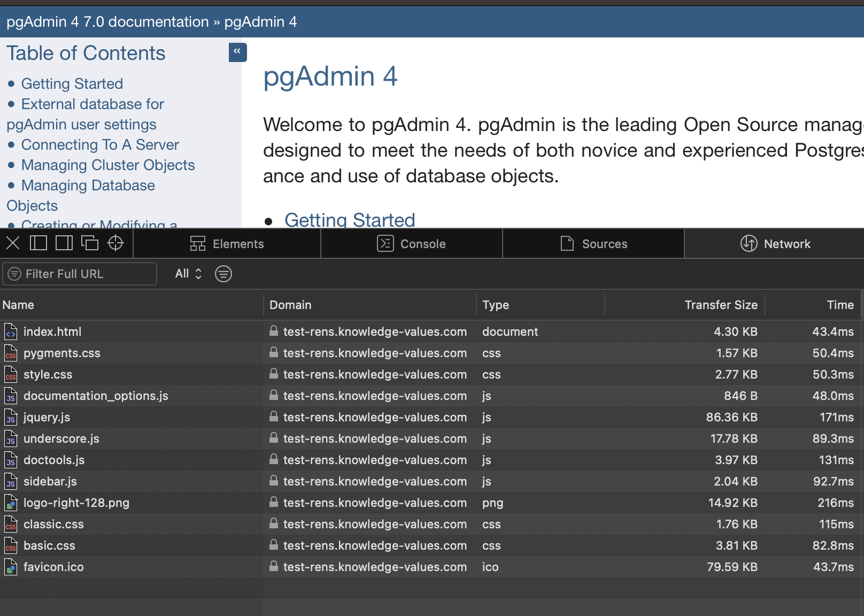The height and width of the screenshot is (616, 864).
Task: Switch to the Sources tab
Action: coord(593,243)
